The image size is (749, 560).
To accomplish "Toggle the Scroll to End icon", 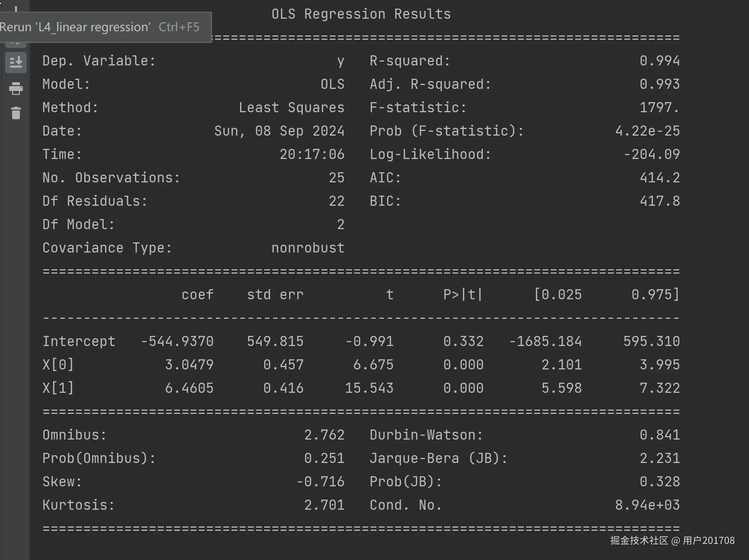I will pos(16,62).
